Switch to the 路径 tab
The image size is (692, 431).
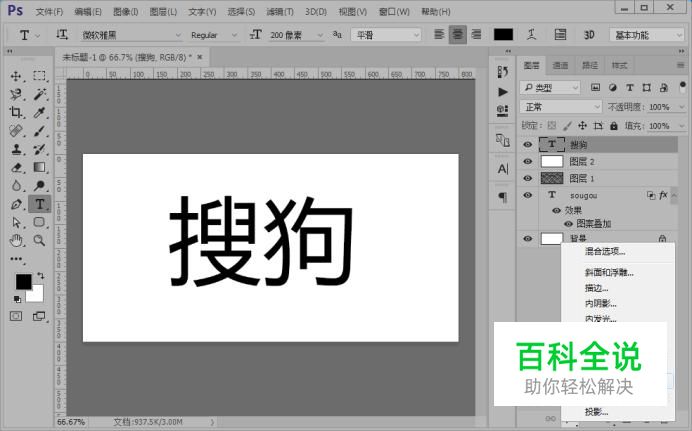[x=590, y=65]
